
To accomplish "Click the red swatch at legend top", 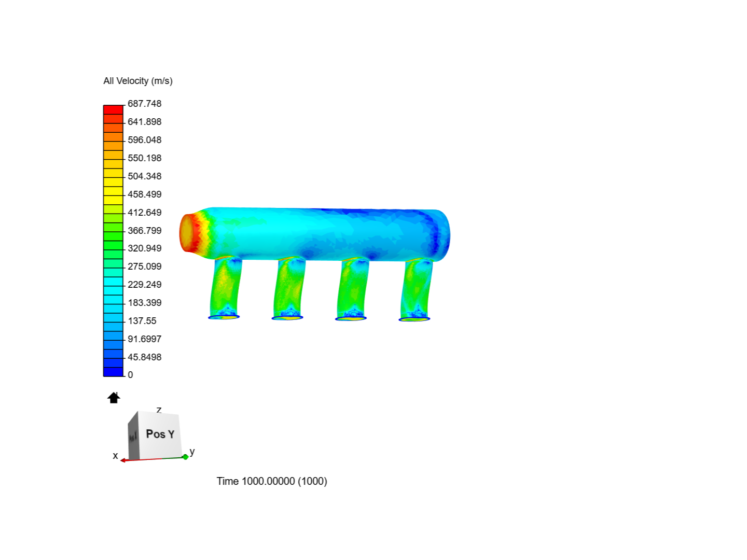I will pos(113,110).
